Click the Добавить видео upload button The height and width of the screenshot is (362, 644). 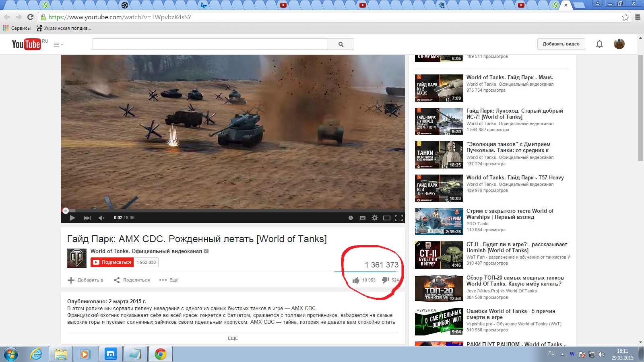[561, 44]
